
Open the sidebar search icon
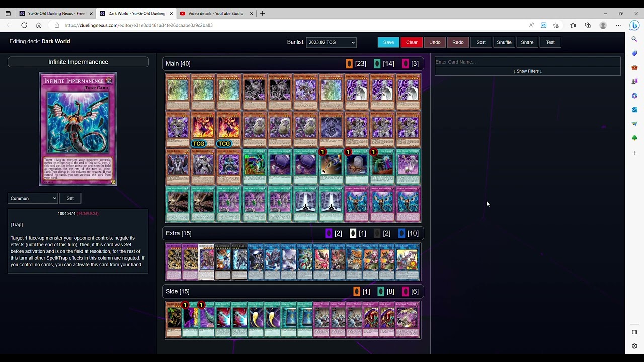click(x=634, y=39)
